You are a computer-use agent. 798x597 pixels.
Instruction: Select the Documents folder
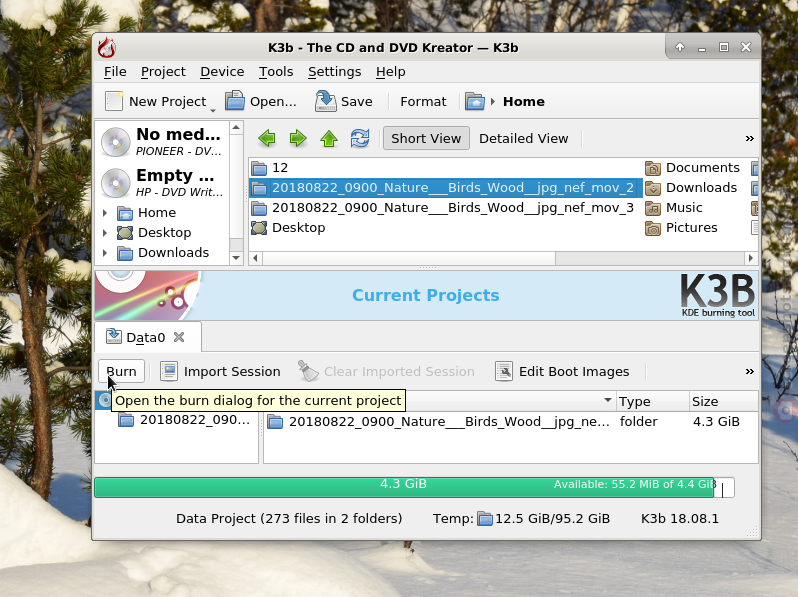coord(692,168)
